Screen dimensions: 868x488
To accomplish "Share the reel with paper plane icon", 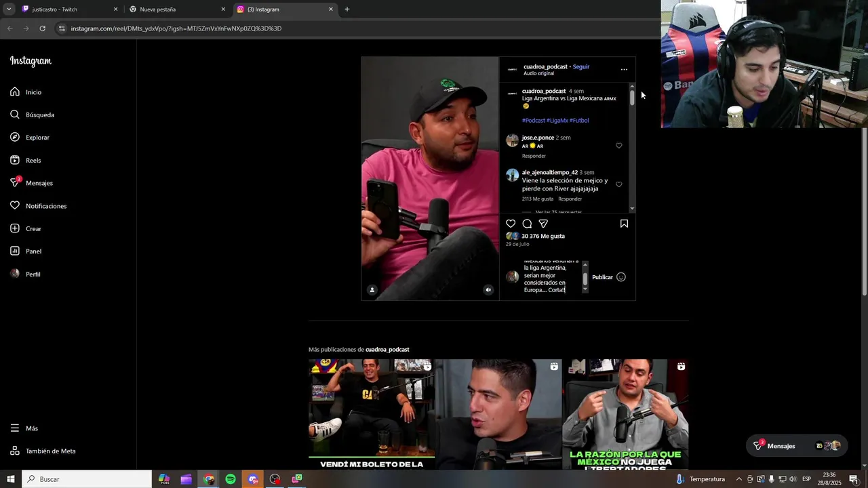I will click(543, 224).
